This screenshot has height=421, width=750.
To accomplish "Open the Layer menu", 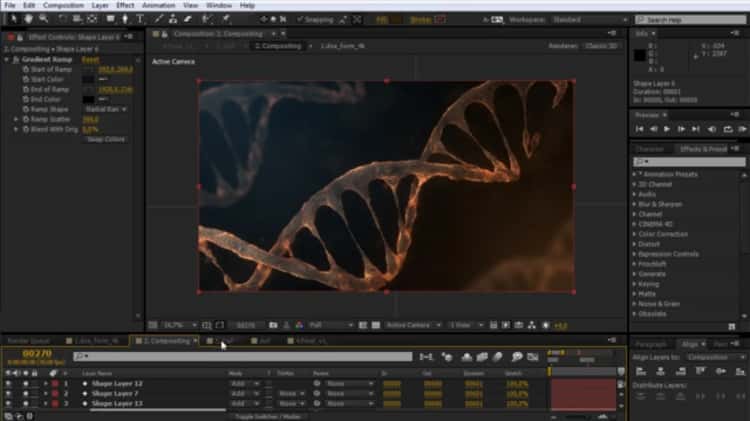I will [x=100, y=5].
